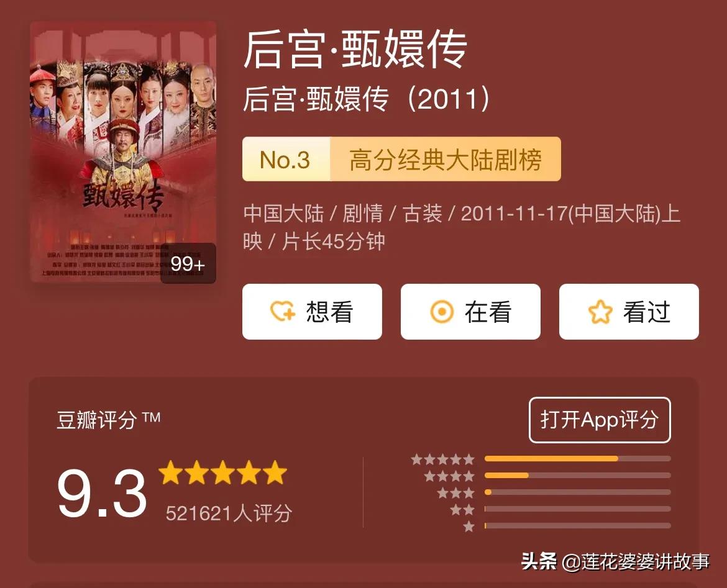Mark the show as 想看
The height and width of the screenshot is (588, 727).
coord(312,311)
